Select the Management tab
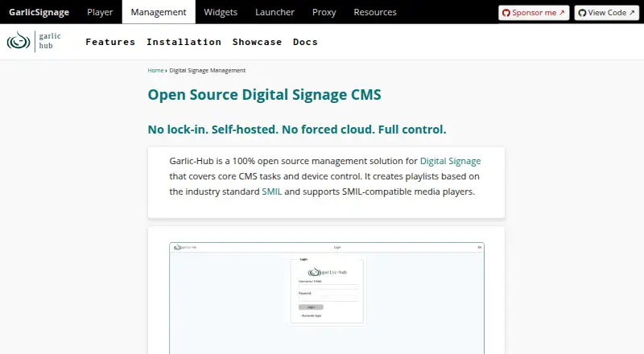Screen dimensions: 644x354 (x=159, y=12)
